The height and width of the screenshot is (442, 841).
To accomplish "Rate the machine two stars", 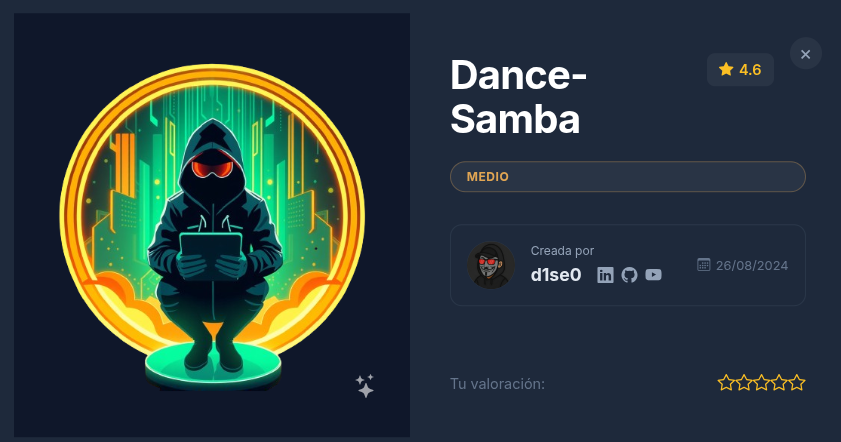I will 743,382.
